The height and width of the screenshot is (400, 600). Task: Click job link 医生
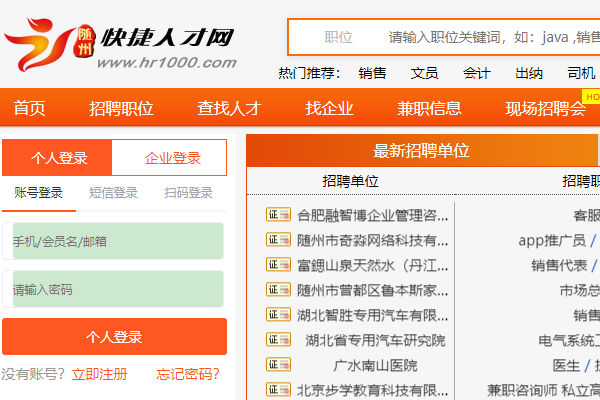click(x=566, y=365)
